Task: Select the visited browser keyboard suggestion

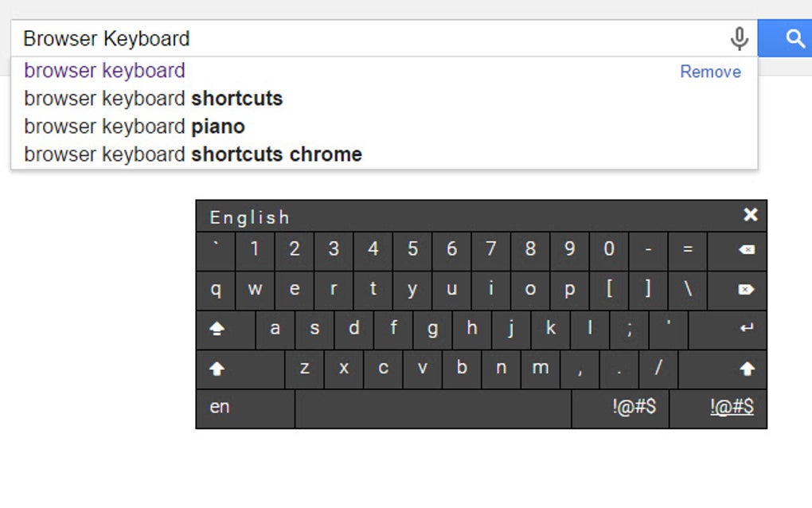Action: [104, 71]
